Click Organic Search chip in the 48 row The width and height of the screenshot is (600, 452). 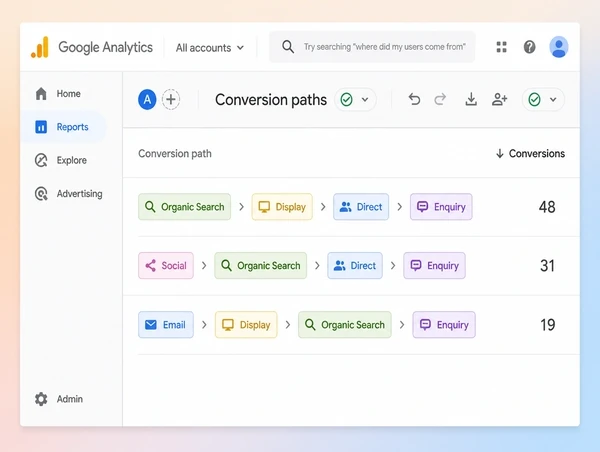coord(184,207)
